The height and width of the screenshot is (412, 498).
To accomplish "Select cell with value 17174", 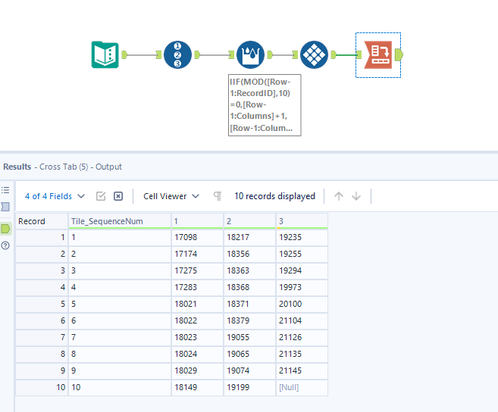I will (197, 254).
